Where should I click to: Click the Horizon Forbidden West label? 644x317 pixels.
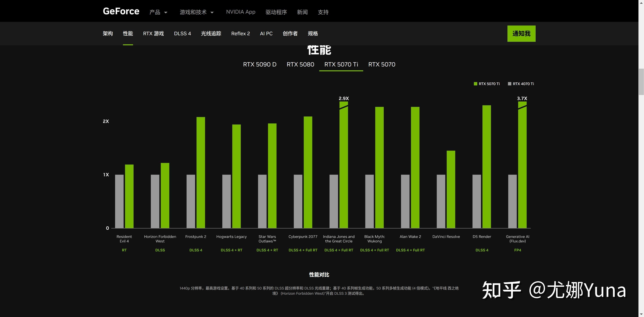click(x=160, y=239)
